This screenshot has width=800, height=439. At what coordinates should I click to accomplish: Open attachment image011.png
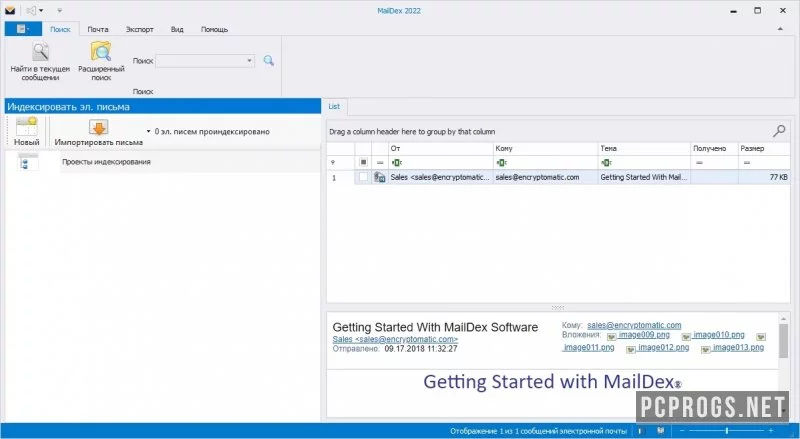coord(588,348)
